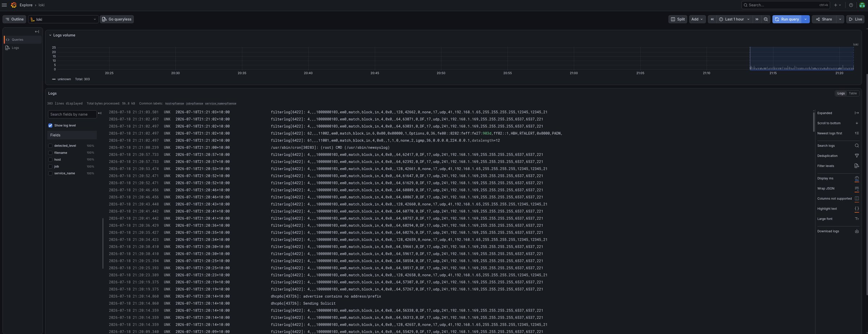Click the Run query button
The width and height of the screenshot is (868, 334).
pos(787,19)
